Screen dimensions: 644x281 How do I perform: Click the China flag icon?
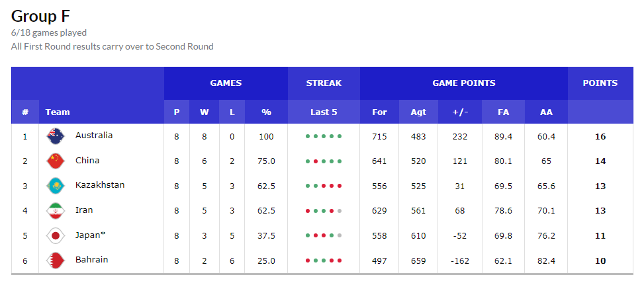(55, 161)
